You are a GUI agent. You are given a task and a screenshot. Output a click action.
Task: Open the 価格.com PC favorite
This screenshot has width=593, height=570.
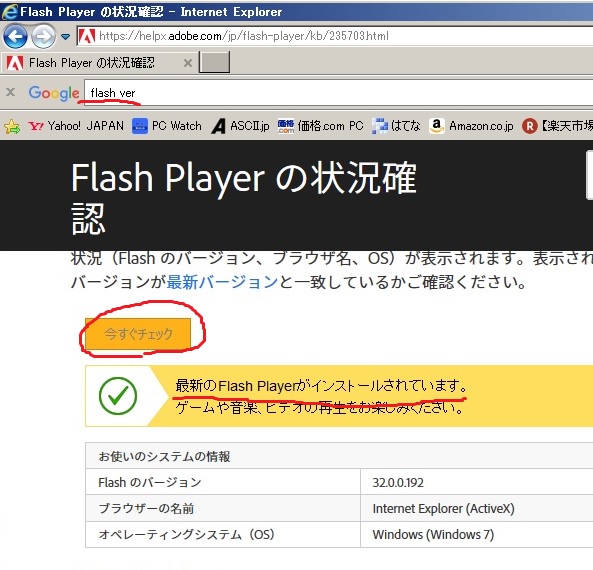coord(320,126)
